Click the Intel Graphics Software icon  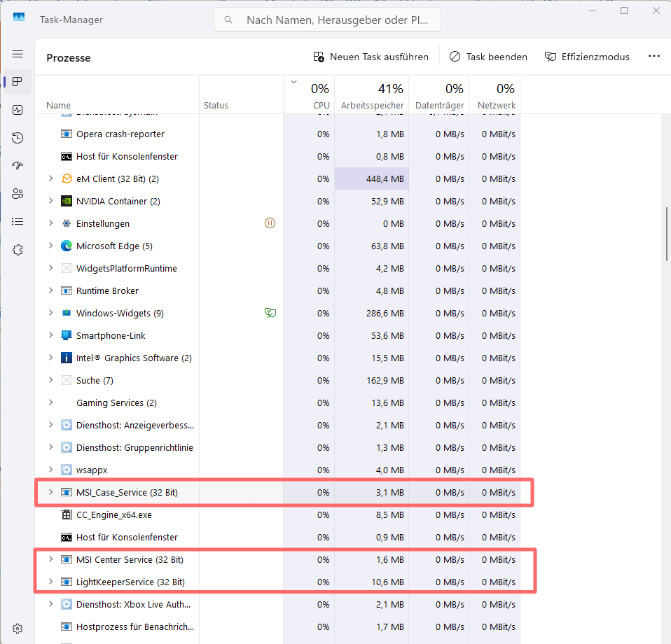[67, 358]
